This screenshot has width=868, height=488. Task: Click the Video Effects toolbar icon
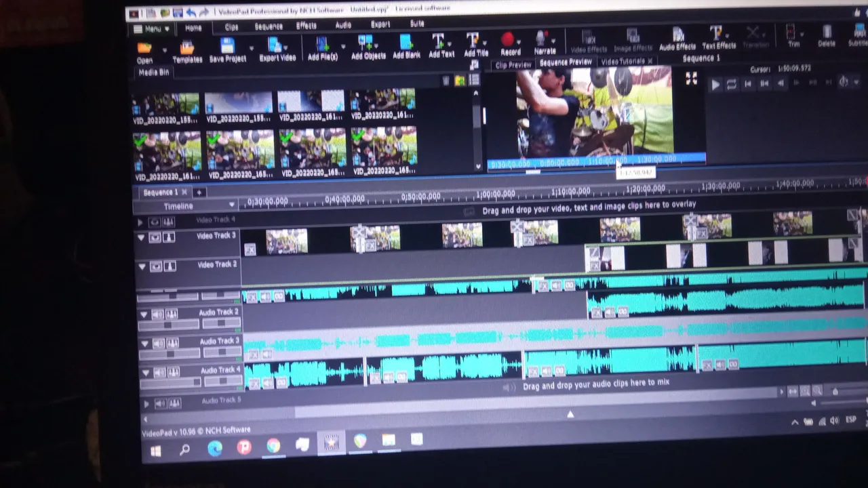click(589, 37)
